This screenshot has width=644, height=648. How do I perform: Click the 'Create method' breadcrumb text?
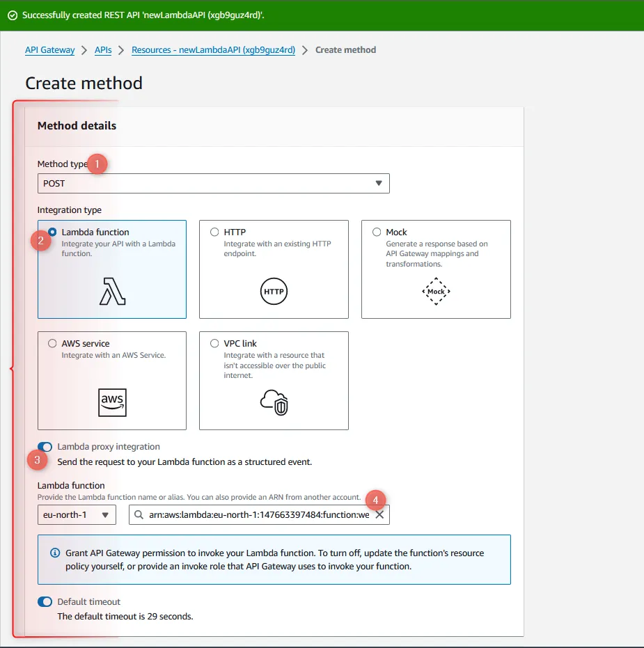coord(345,50)
